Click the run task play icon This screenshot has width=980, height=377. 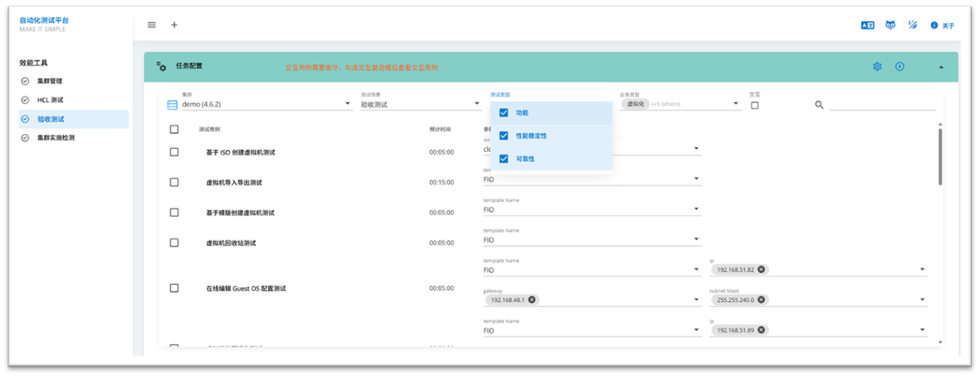[x=900, y=66]
